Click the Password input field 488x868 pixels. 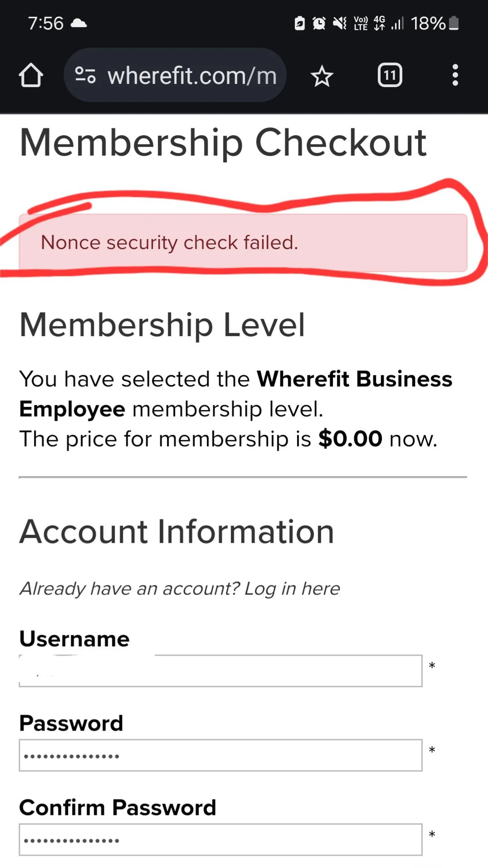coord(220,755)
